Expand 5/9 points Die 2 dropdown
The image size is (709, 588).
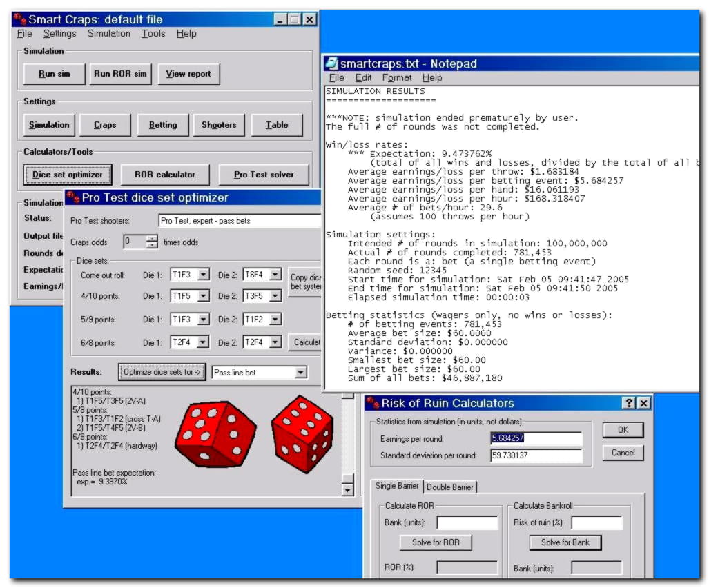click(x=275, y=320)
